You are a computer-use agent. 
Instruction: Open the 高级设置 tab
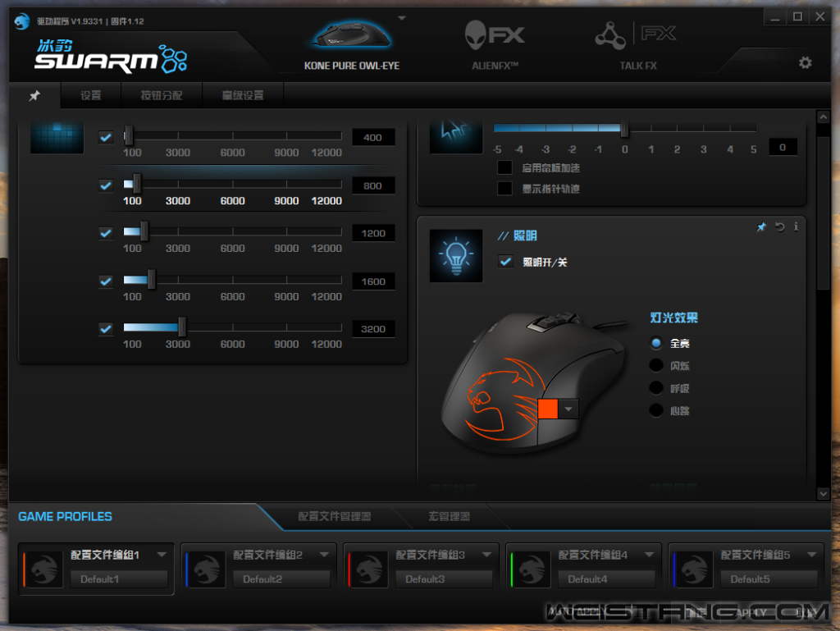tap(243, 95)
